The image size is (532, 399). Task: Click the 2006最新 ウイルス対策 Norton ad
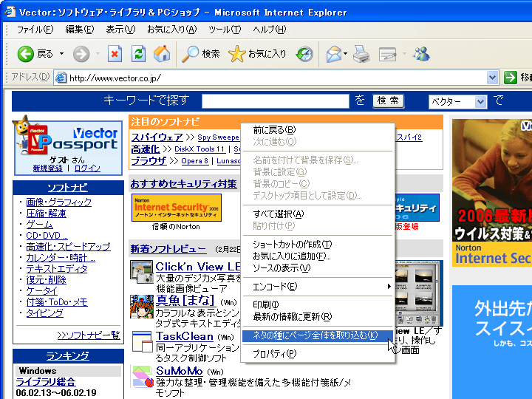492,192
